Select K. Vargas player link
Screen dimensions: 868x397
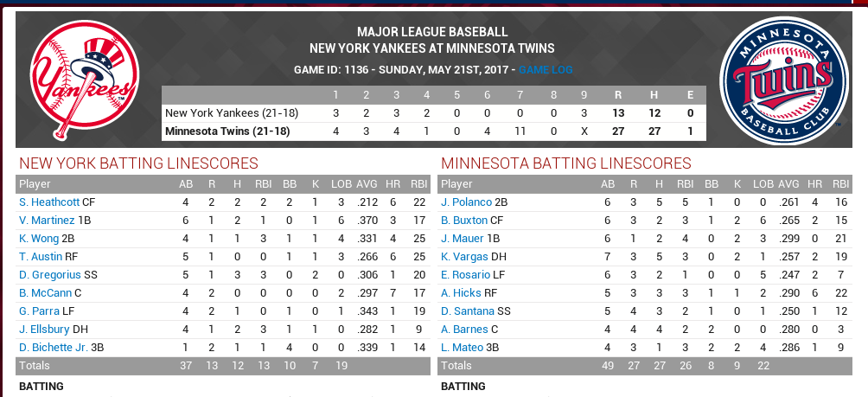pyautogui.click(x=464, y=256)
